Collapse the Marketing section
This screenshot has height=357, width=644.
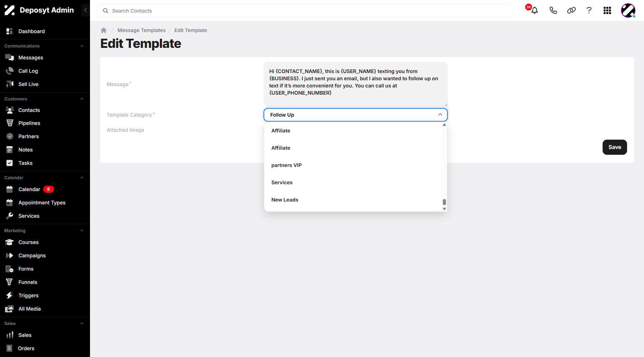pyautogui.click(x=82, y=231)
